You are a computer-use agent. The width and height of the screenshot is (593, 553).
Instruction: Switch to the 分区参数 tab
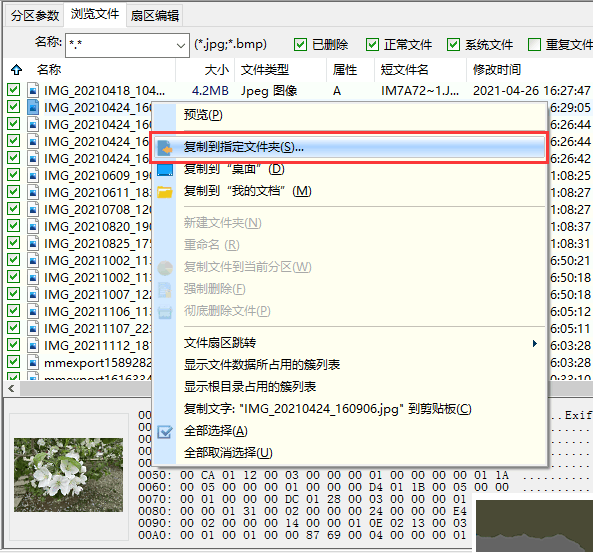pos(35,16)
